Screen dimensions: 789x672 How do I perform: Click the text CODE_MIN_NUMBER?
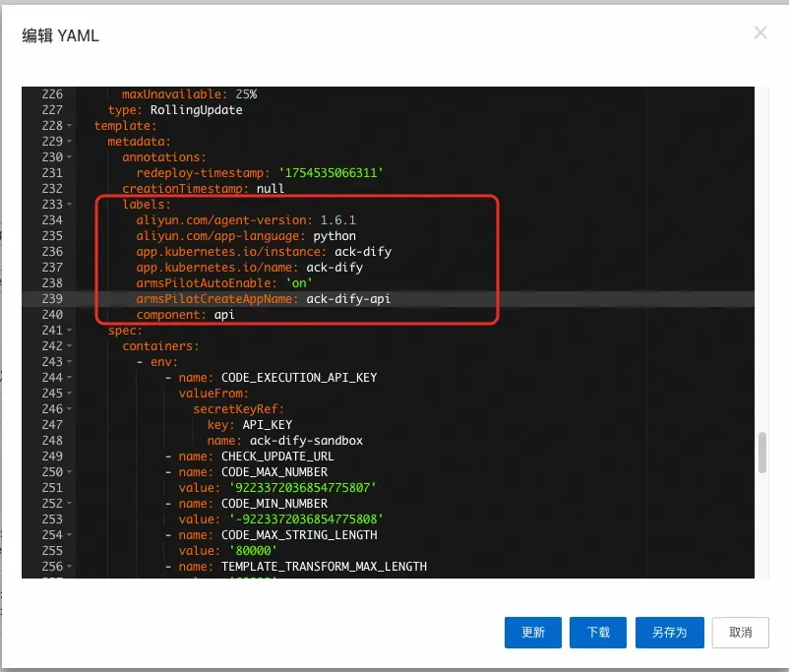(274, 504)
